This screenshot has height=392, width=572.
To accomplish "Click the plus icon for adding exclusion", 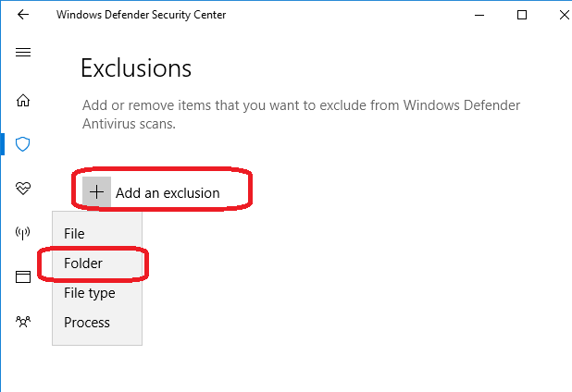I will [x=96, y=192].
